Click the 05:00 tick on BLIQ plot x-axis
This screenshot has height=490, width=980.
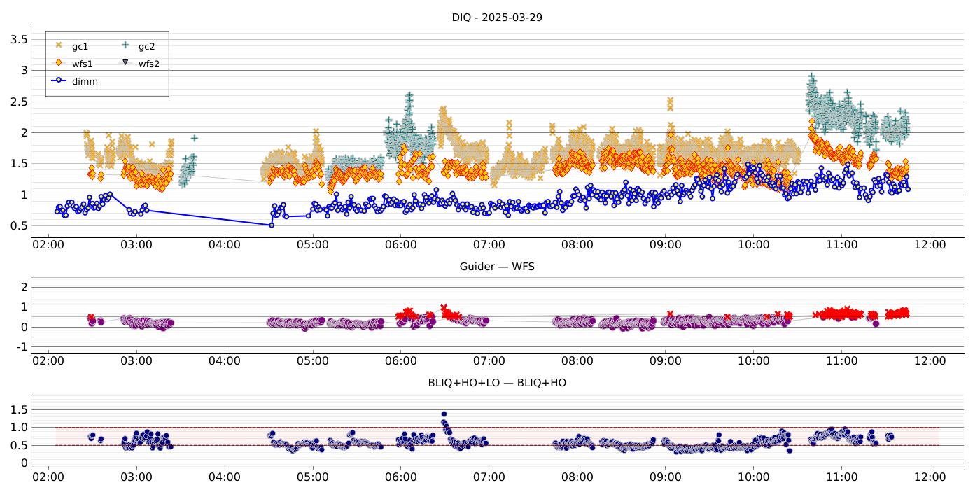point(312,477)
